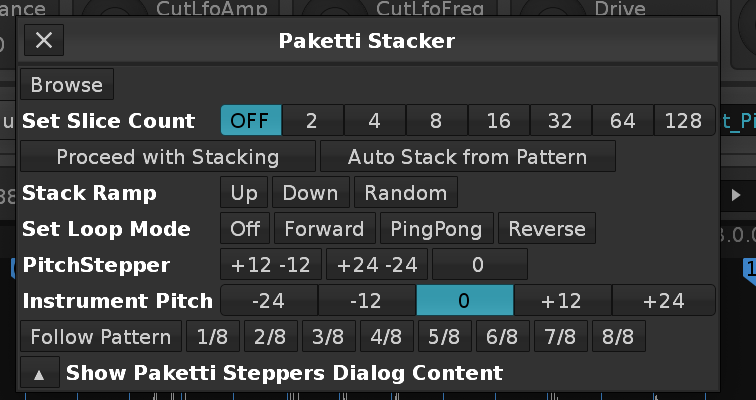Image resolution: width=756 pixels, height=400 pixels.
Task: Set loop mode to Reverse
Action: click(x=547, y=229)
